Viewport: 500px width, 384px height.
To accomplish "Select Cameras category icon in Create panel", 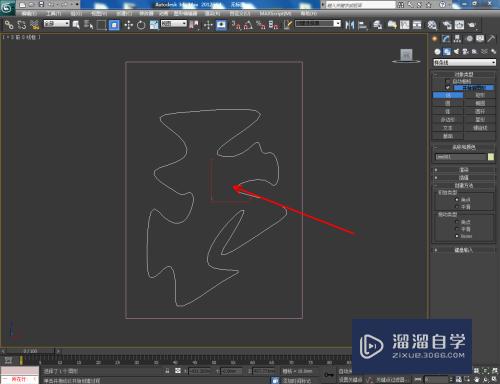I will (465, 52).
